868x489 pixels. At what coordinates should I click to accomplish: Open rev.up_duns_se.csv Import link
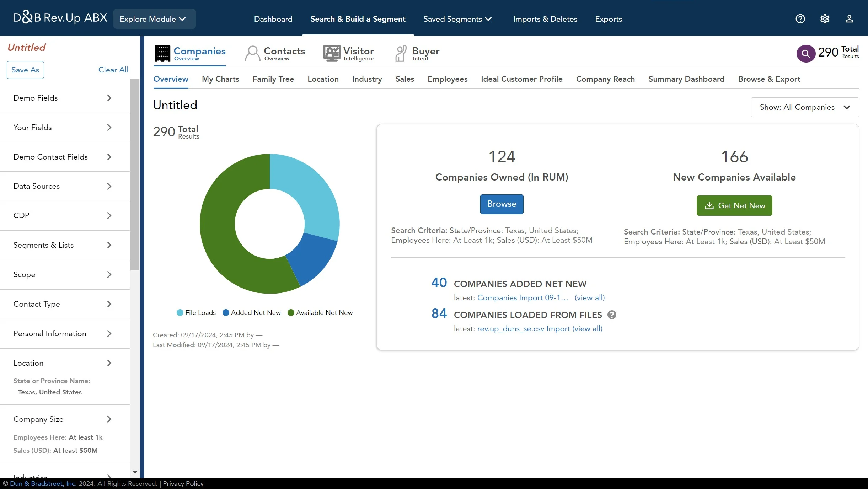coord(523,328)
